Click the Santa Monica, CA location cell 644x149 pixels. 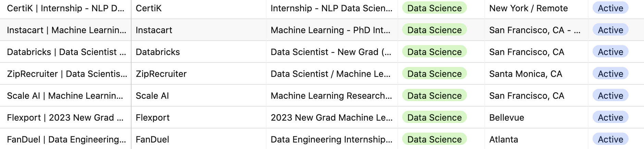pos(536,74)
